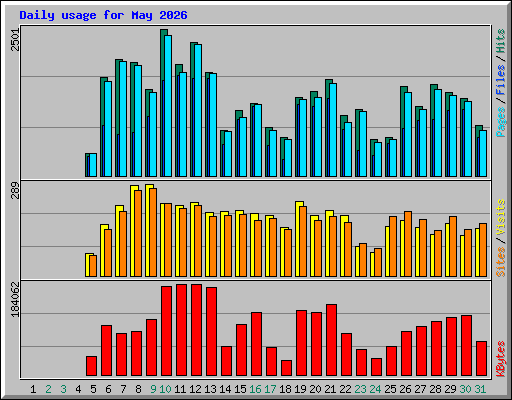Click day 5 on the x-axis
Image resolution: width=512 pixels, height=400 pixels.
click(93, 389)
